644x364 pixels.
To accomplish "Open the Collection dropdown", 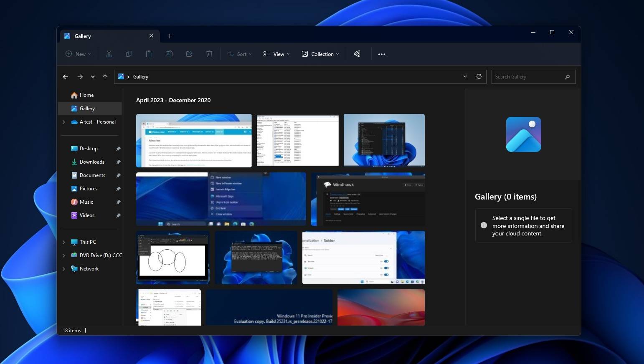I will tap(320, 54).
